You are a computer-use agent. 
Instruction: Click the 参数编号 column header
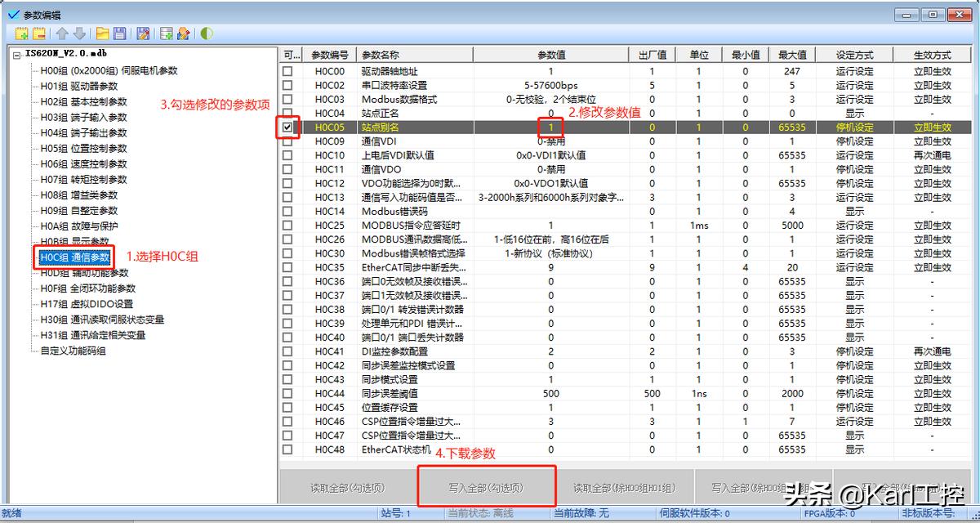click(330, 55)
